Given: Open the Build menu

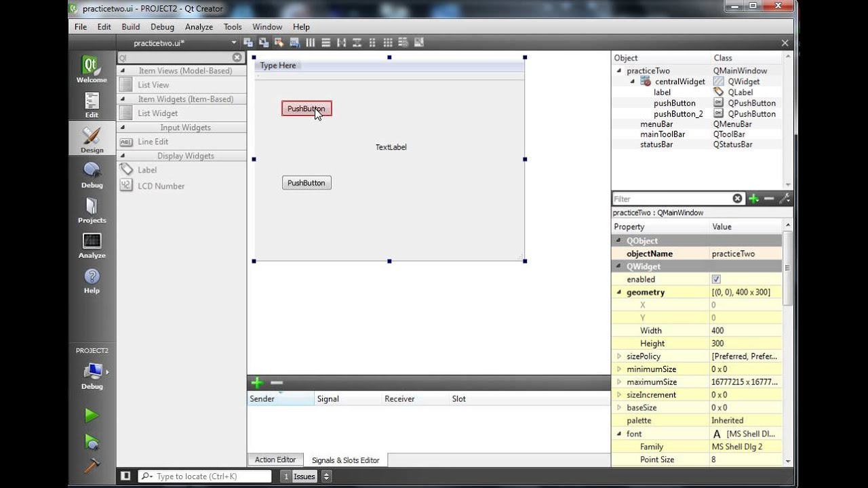Looking at the screenshot, I should (131, 26).
